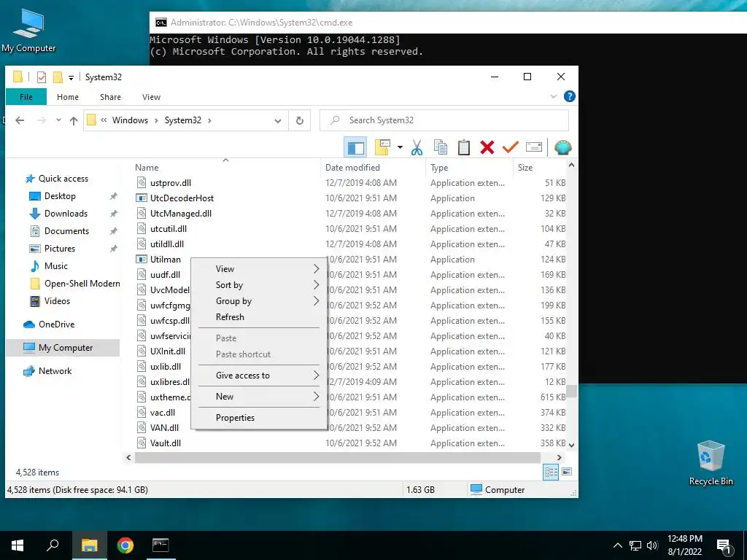The height and width of the screenshot is (560, 747).
Task: Select Desktop in Quick access
Action: 60,196
